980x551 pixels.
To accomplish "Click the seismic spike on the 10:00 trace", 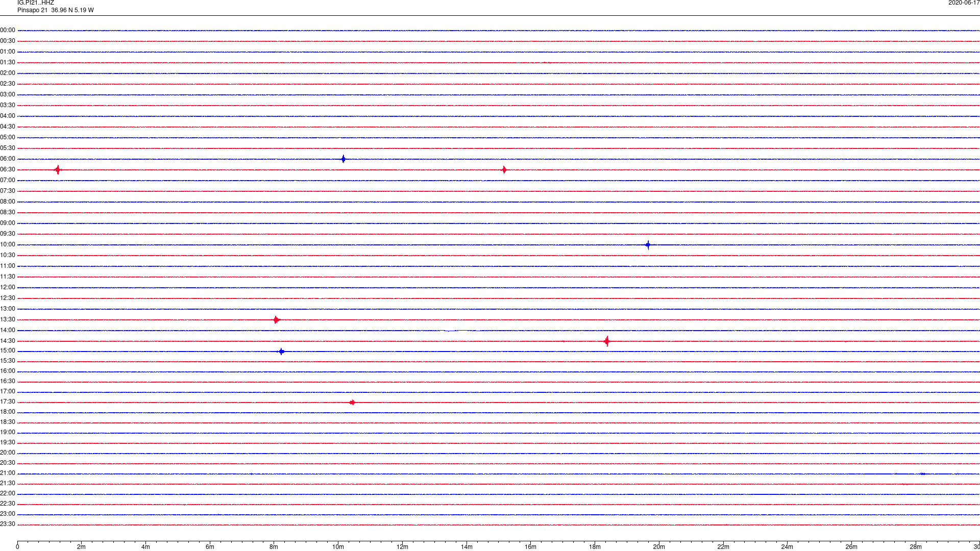I will click(x=648, y=245).
